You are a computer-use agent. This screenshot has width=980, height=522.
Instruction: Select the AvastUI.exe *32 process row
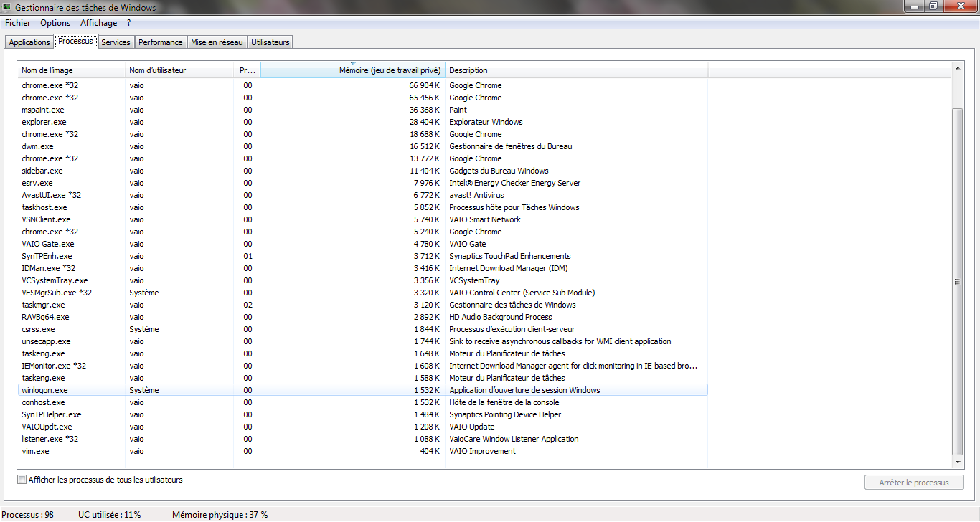click(362, 195)
